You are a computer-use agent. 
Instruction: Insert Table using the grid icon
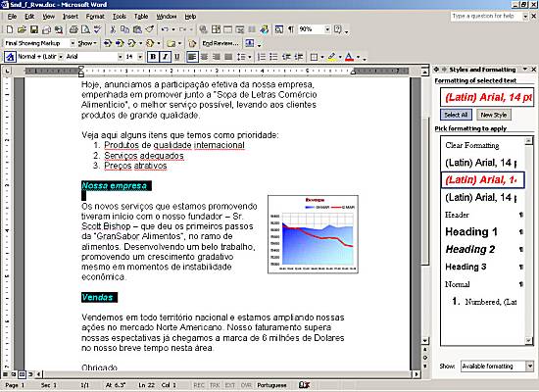tap(227, 29)
